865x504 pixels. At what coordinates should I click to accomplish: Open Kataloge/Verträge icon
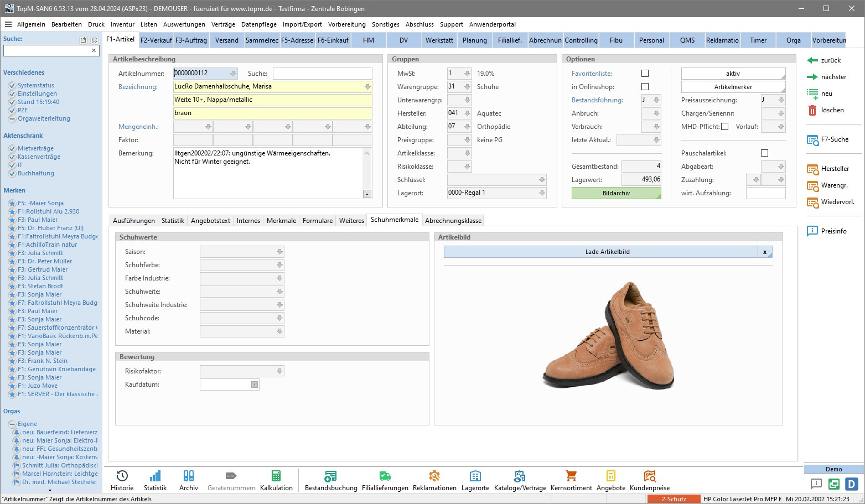[x=520, y=476]
